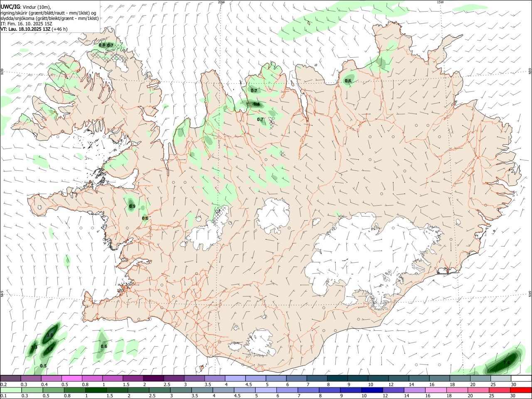The height and width of the screenshot is (399, 532).
Task: Click the 15W longitude label
Action: pos(440,2)
